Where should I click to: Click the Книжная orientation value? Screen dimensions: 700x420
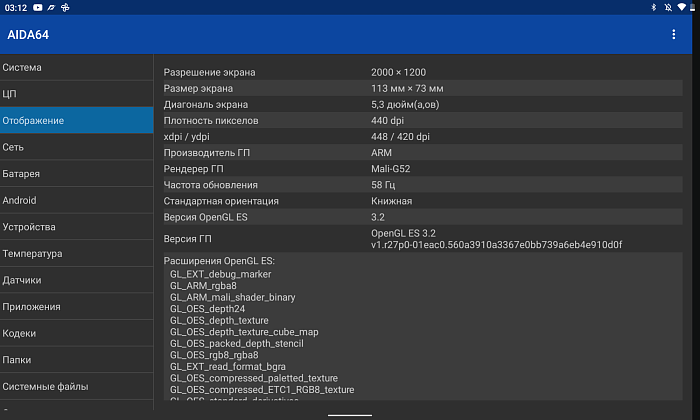pos(392,201)
